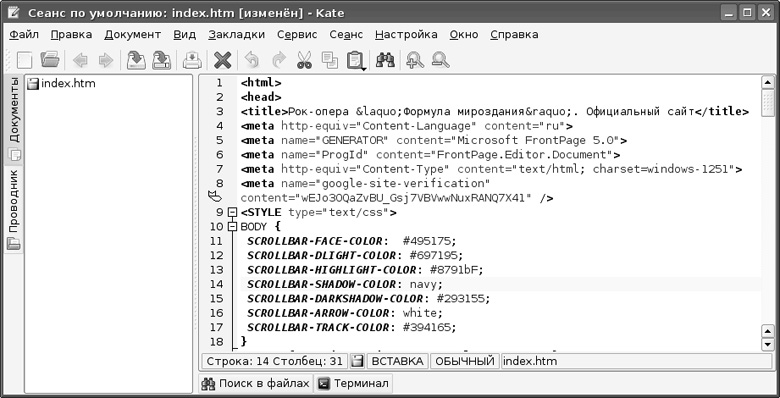Screen dimensions: 780x398
Task: Open the Сеанс menu
Action: coord(346,34)
